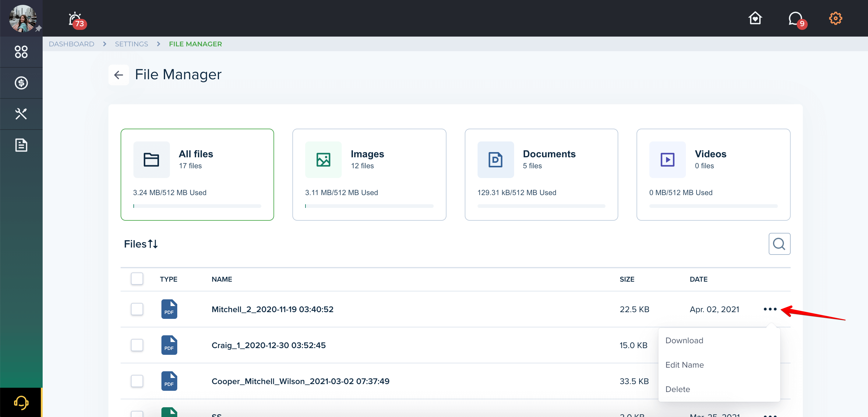Go to SETTINGS breadcrumb

131,44
